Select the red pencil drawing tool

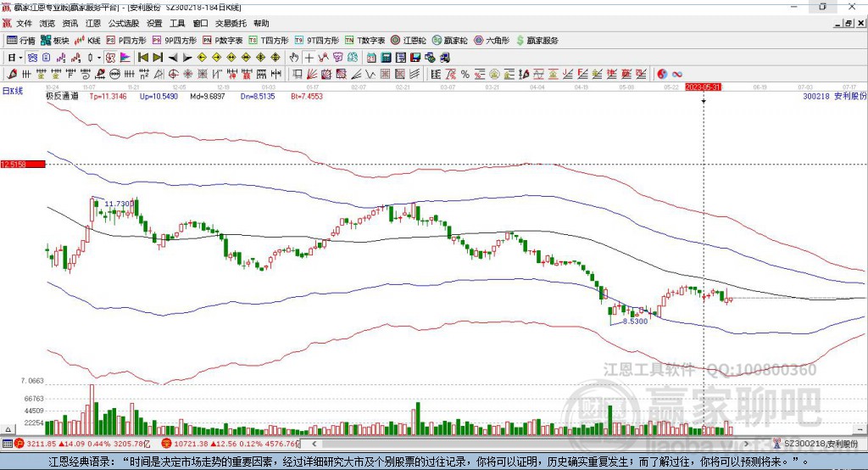pyautogui.click(x=12, y=75)
